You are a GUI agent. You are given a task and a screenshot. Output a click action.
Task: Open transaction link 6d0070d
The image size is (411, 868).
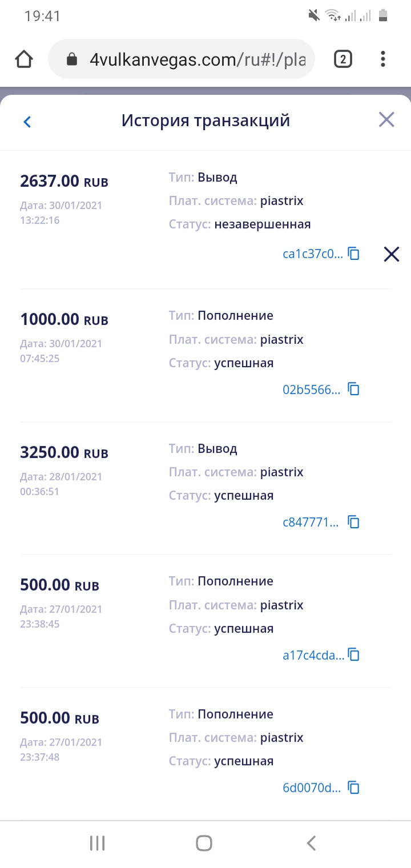click(311, 788)
